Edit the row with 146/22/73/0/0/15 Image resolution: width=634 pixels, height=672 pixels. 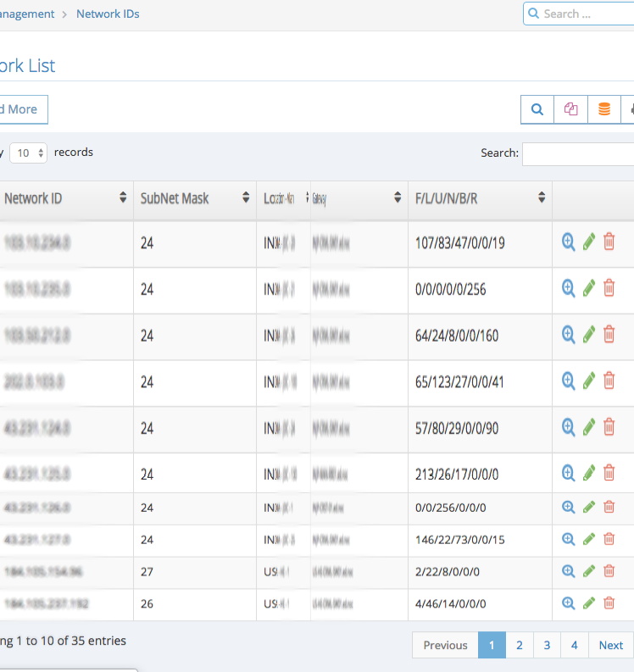point(589,539)
